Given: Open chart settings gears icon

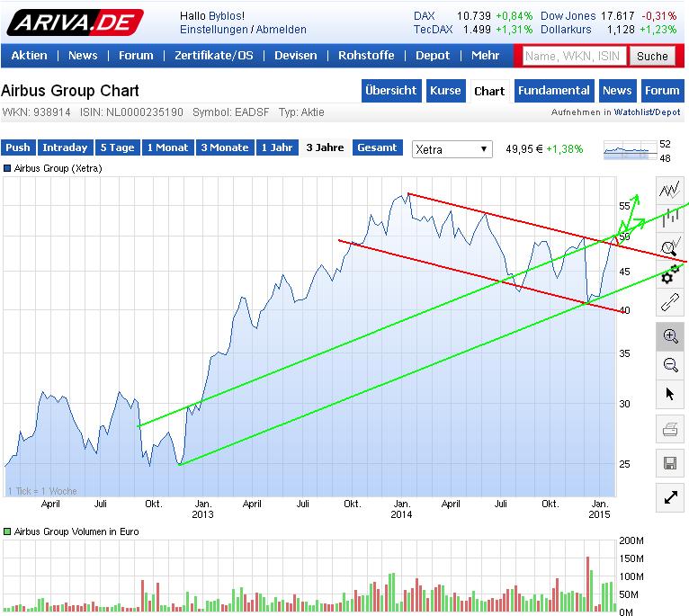Looking at the screenshot, I should [670, 275].
